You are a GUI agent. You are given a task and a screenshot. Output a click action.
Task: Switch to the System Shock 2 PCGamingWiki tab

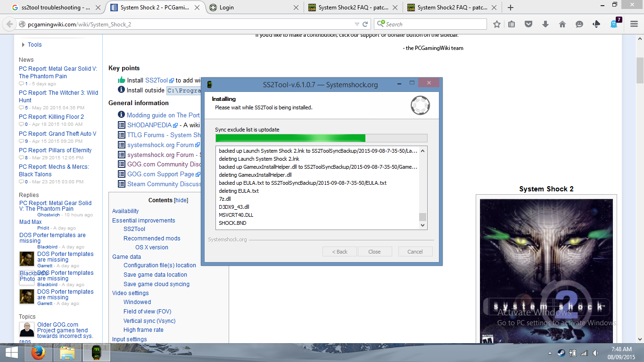(x=156, y=8)
